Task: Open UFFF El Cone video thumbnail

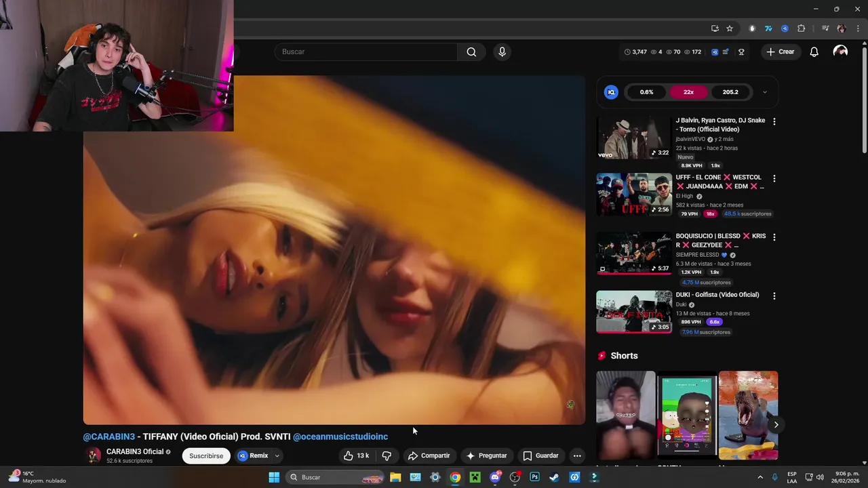Action: pyautogui.click(x=634, y=195)
